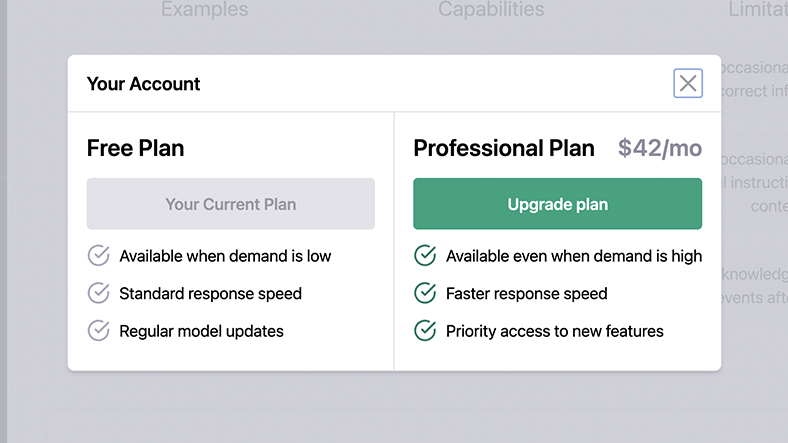788x443 pixels.
Task: Click the green Upgrade plan button
Action: click(x=557, y=204)
